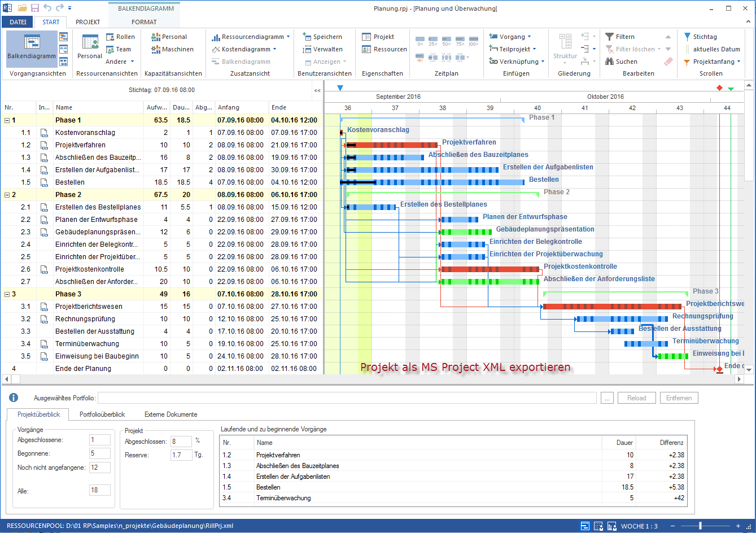This screenshot has width=756, height=533.
Task: Open Projekt Eigenschaften
Action: (378, 37)
